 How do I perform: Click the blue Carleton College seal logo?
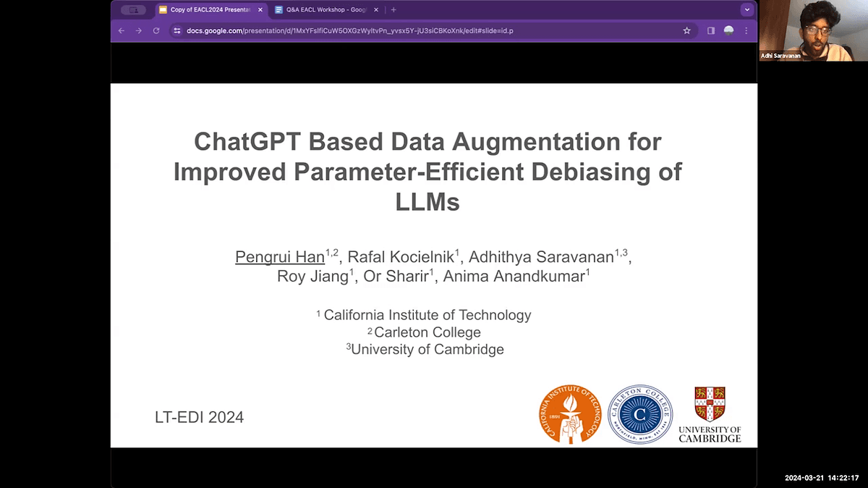(640, 414)
